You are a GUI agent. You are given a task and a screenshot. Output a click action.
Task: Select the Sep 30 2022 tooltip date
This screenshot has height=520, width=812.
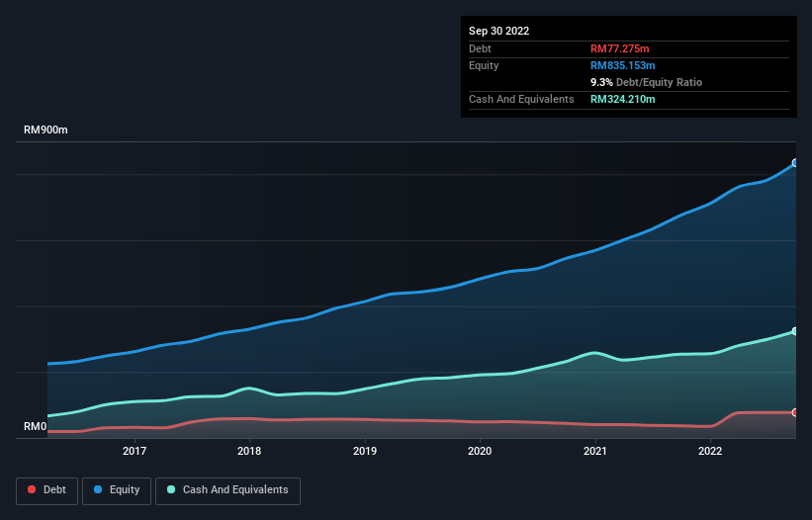tap(498, 31)
